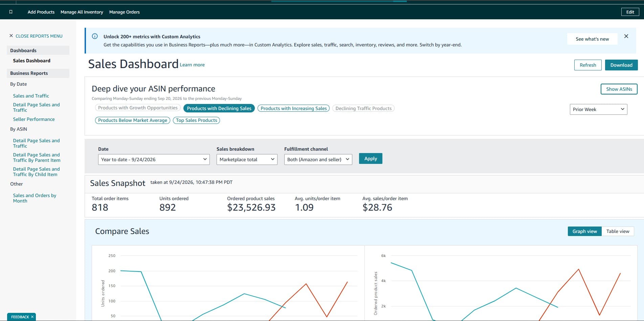Open Sales and Orders by Month
Image resolution: width=644 pixels, height=321 pixels.
click(35, 198)
